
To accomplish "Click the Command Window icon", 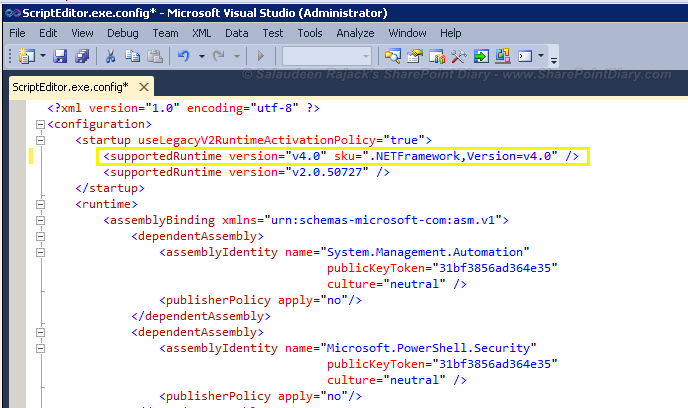I will tap(525, 56).
